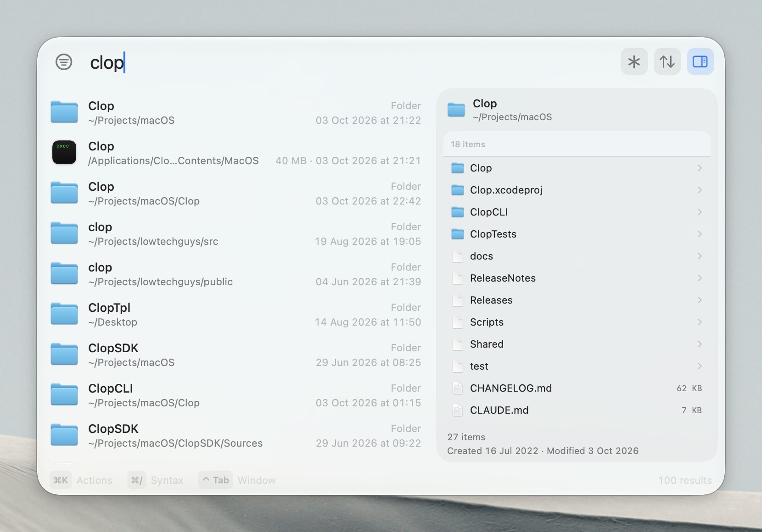Expand the docs chevron in preview
Screen dimensions: 762x532
click(700, 256)
